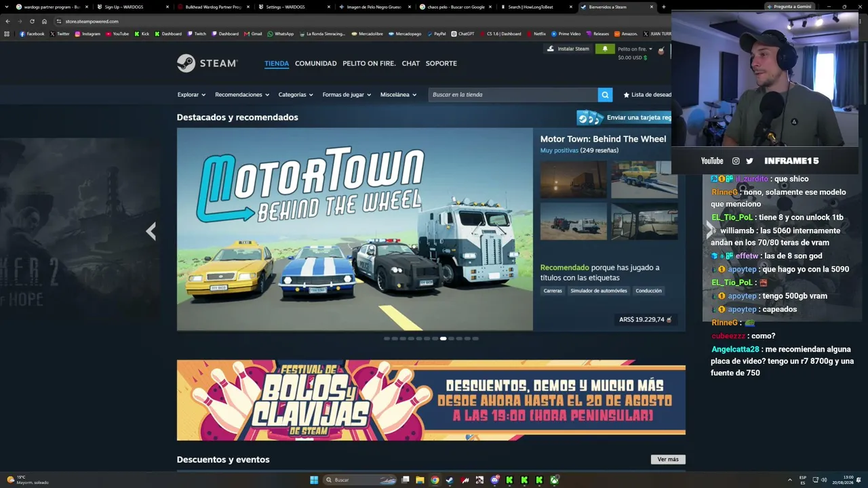
Task: Advance carousel with the right arrow
Action: click(709, 230)
